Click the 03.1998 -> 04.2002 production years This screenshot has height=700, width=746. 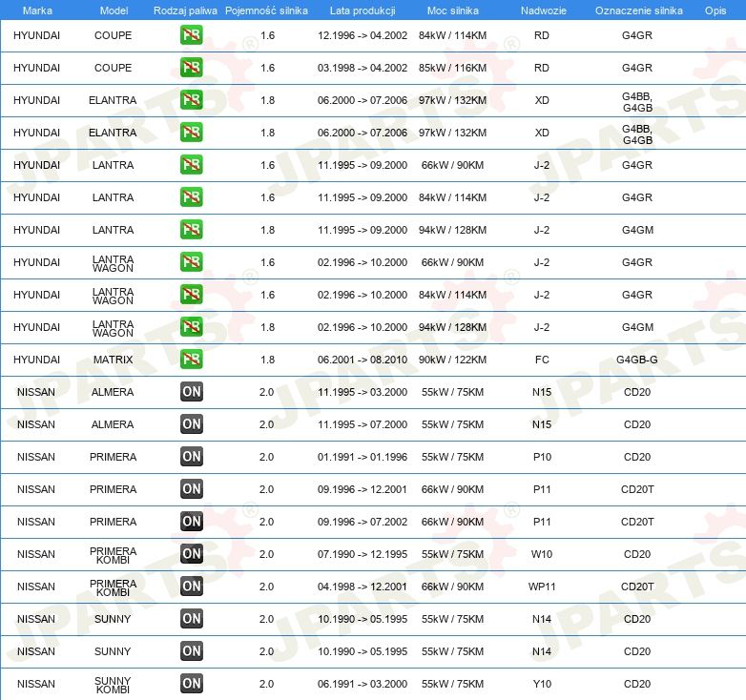pos(363,68)
